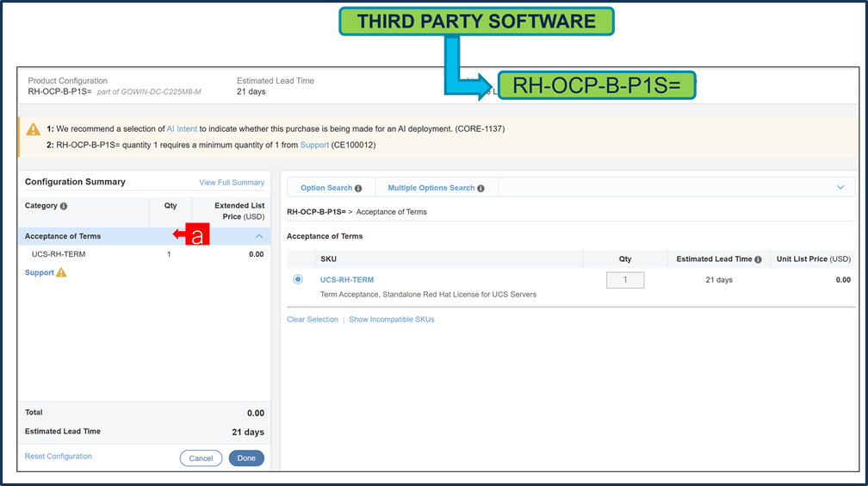Click the warning icon next to Support
This screenshot has width=868, height=486.
(61, 272)
